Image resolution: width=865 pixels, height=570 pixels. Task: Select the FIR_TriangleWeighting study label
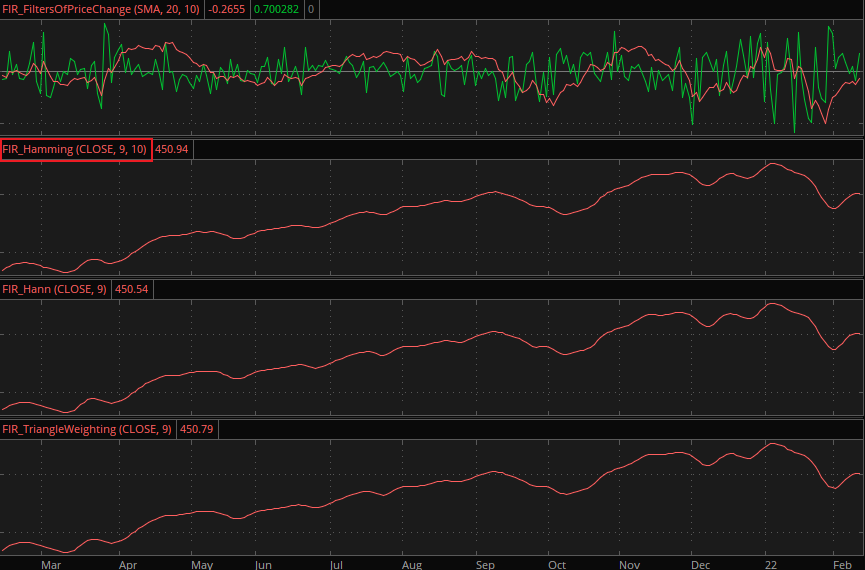88,429
